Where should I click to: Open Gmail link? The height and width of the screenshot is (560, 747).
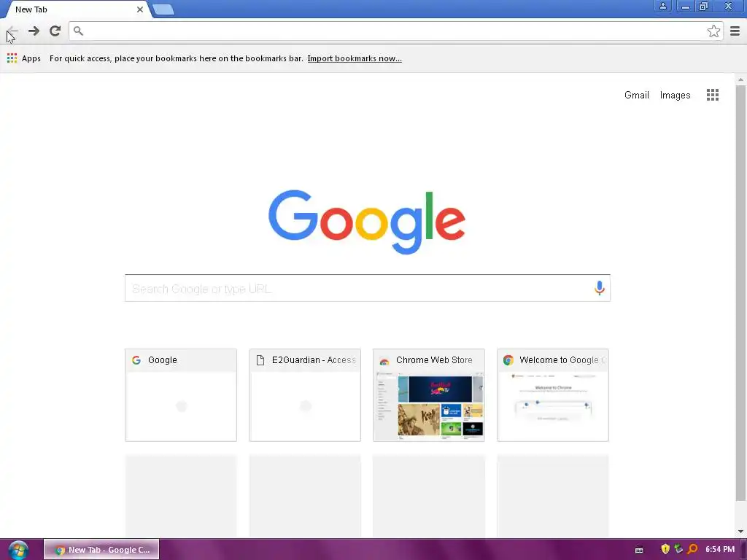click(636, 96)
